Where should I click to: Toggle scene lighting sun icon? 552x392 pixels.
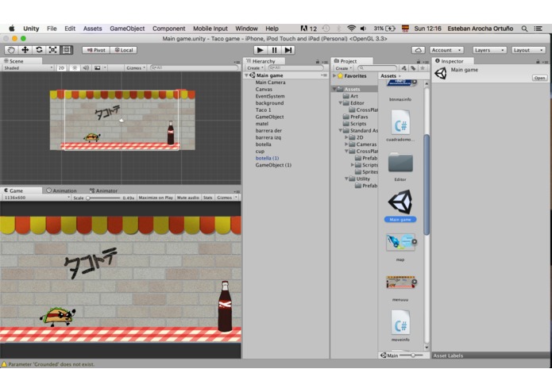click(75, 68)
